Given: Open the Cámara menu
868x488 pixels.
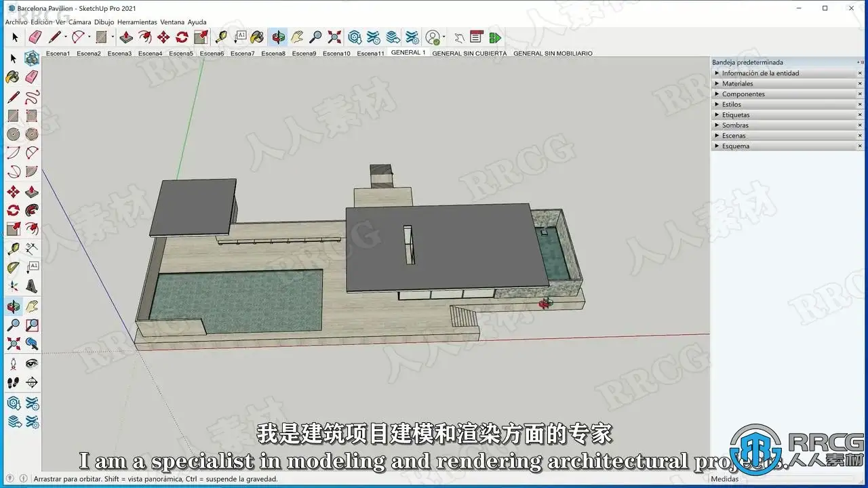Looking at the screenshot, I should tap(79, 22).
